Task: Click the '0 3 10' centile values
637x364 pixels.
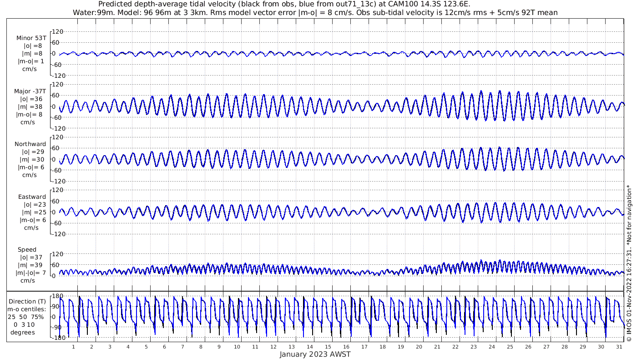Action: coord(25,324)
